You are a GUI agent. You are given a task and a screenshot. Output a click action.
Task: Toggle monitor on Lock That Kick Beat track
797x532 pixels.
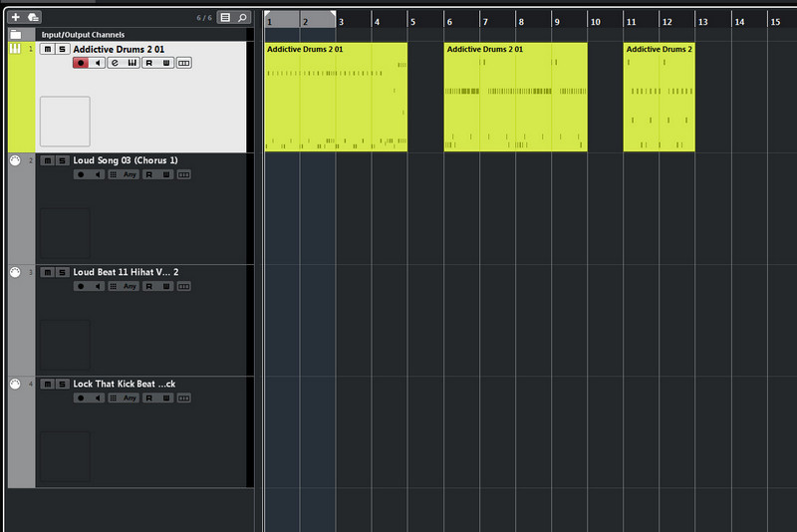click(x=98, y=399)
